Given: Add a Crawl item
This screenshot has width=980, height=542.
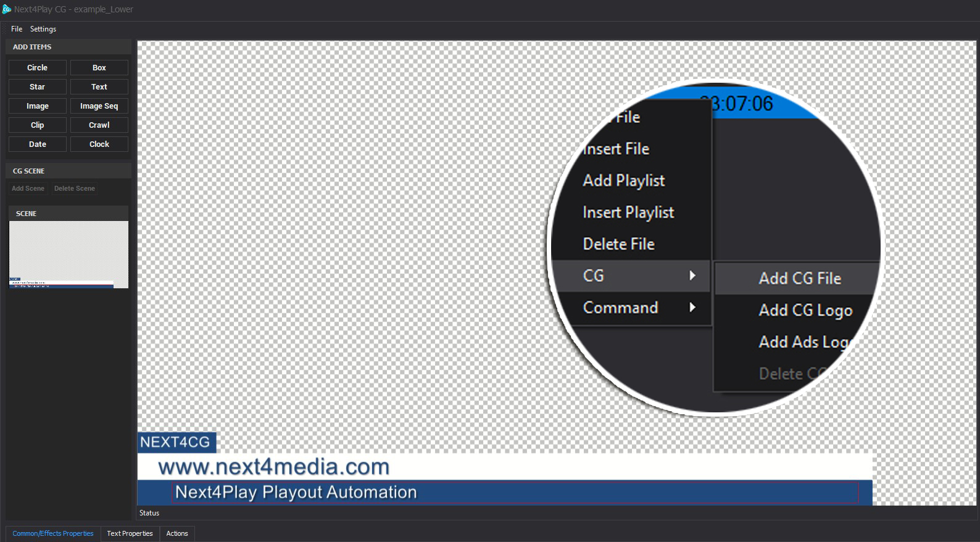Looking at the screenshot, I should (99, 125).
